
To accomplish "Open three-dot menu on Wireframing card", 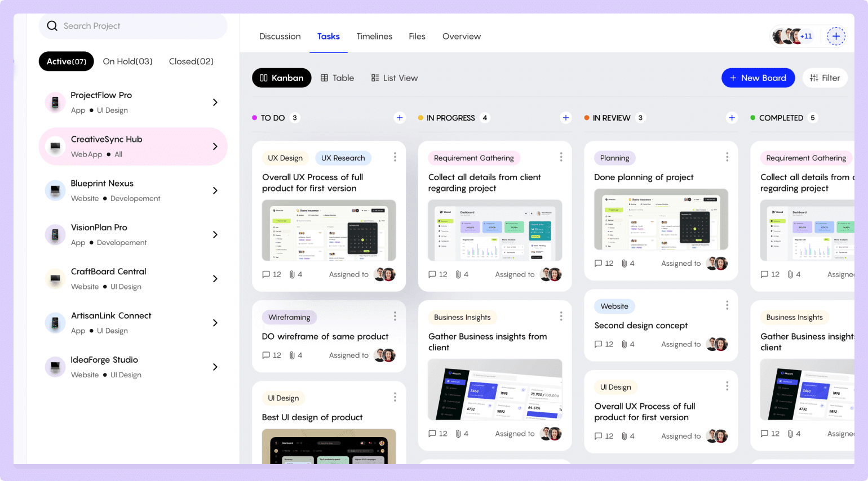I will coord(395,317).
